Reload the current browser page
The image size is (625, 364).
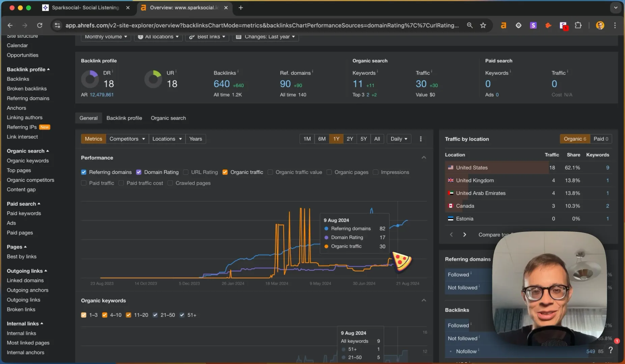click(39, 25)
